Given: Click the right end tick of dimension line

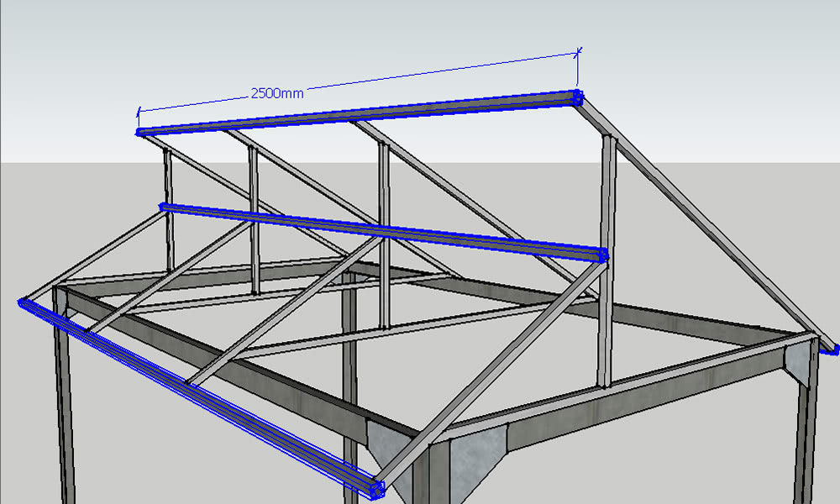Looking at the screenshot, I should [578, 54].
